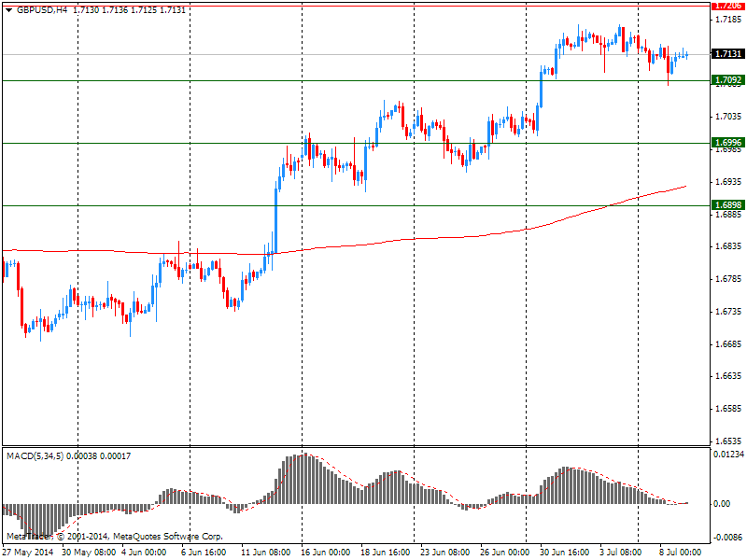Click the 16 Jun 00:00 time label
The width and height of the screenshot is (747, 560).
point(325,553)
